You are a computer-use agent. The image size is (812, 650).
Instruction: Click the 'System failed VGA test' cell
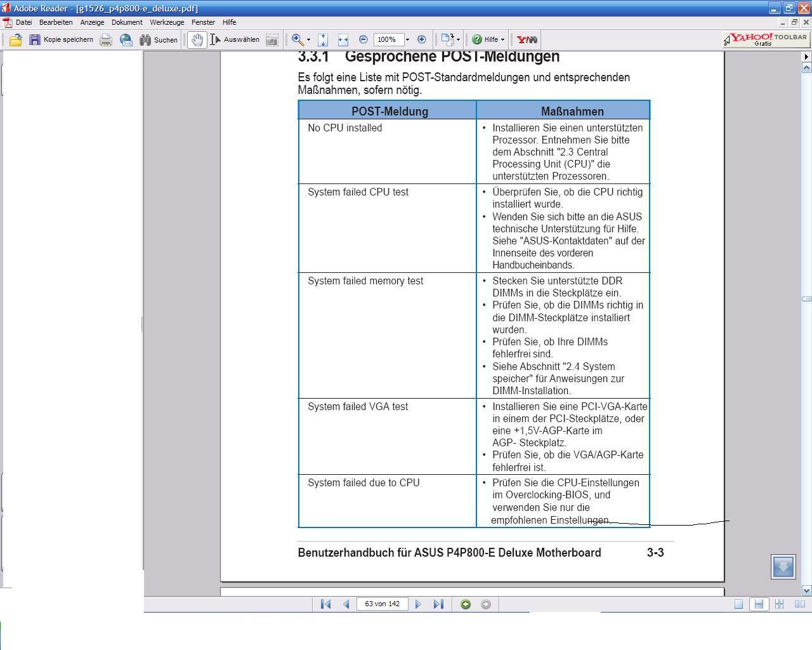(387, 437)
